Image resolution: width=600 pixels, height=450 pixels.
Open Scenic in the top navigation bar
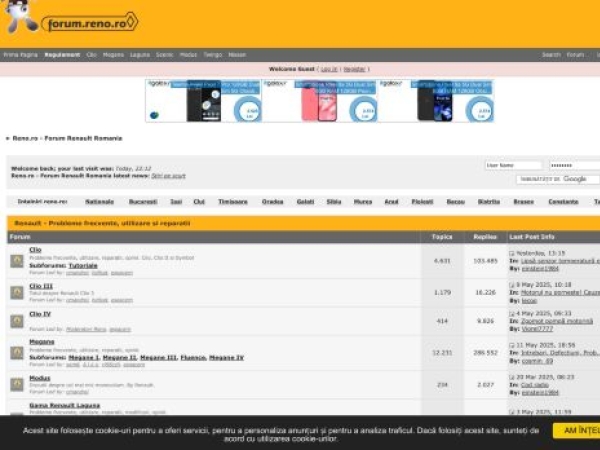click(x=165, y=55)
